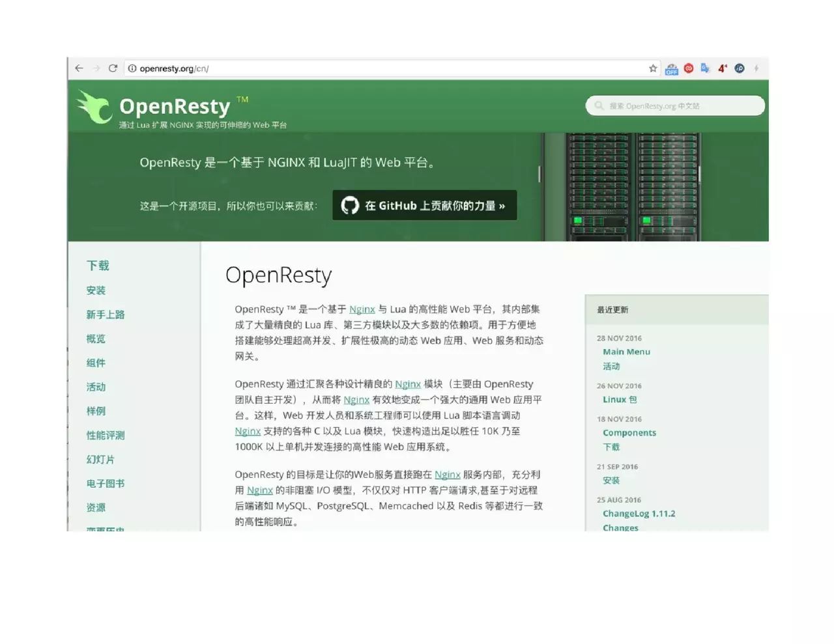Viewport: 834px width, 644px height.
Task: Click the 28 NOV 2016 date label
Action: pos(619,338)
